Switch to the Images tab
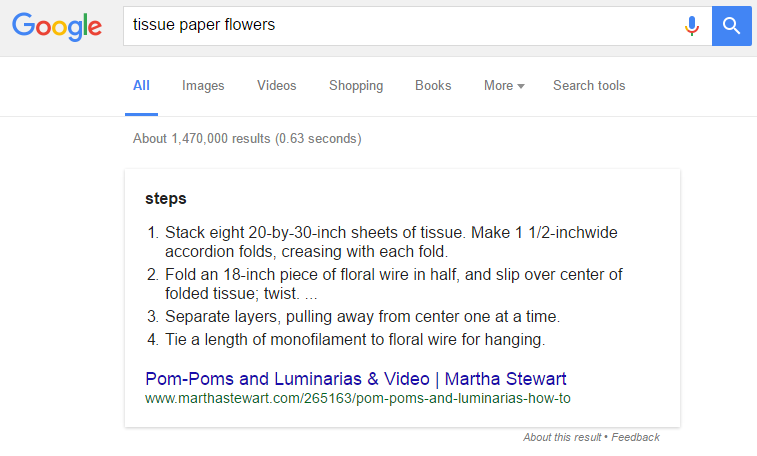The image size is (757, 456). (203, 86)
